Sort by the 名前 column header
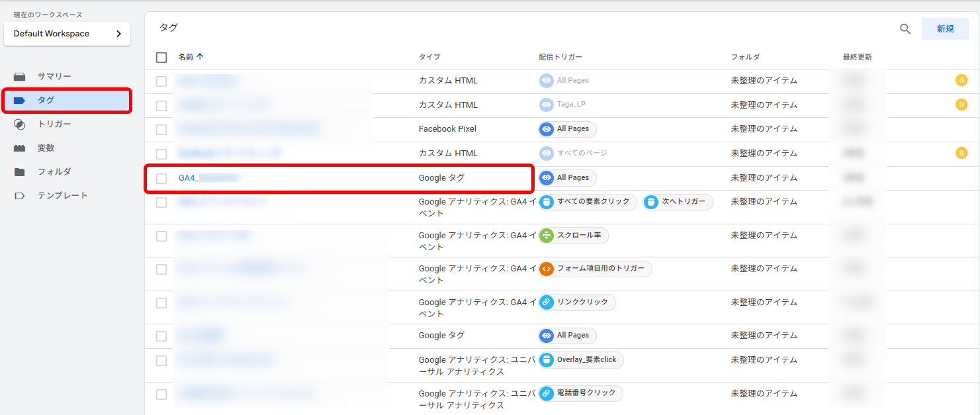 (x=191, y=58)
